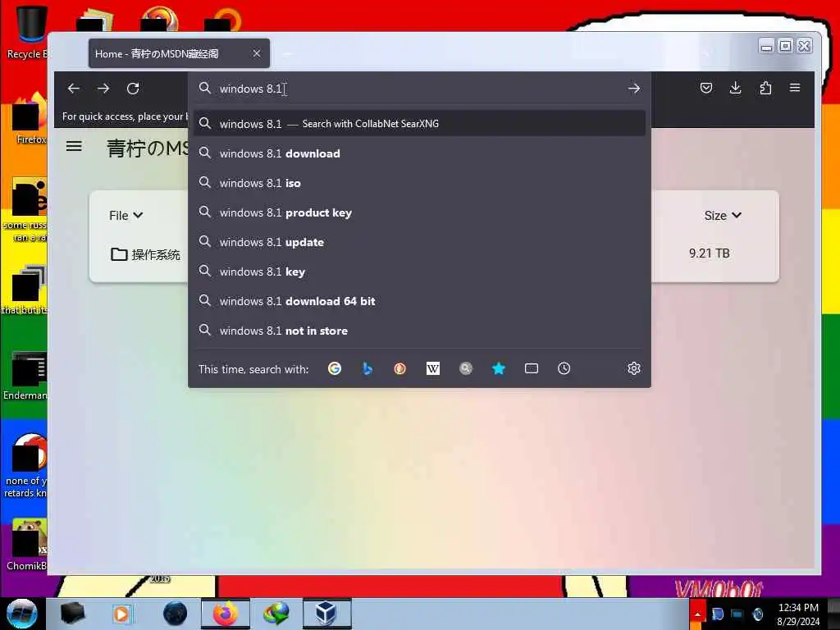Open Firefox in the taskbar

tap(225, 614)
